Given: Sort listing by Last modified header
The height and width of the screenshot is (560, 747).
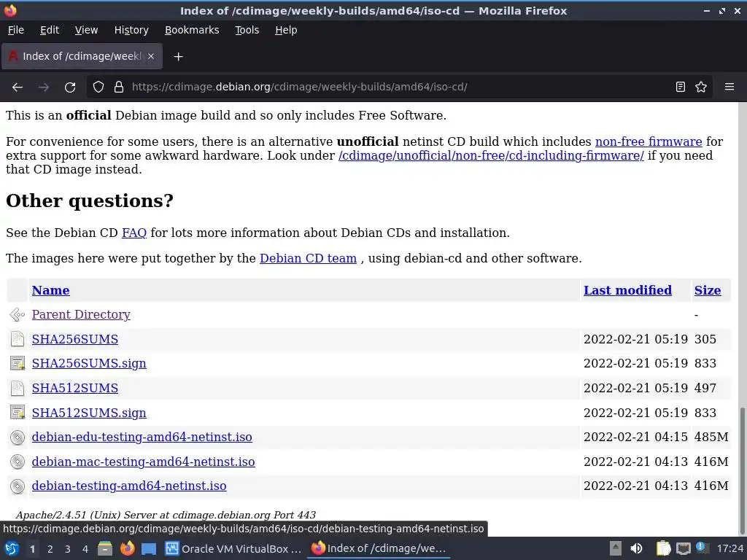Looking at the screenshot, I should (x=627, y=290).
